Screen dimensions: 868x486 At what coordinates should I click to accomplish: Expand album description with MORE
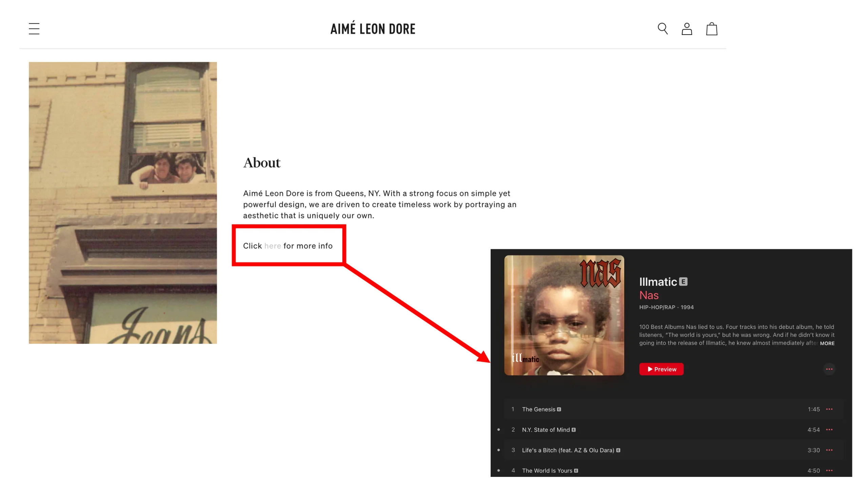tap(827, 344)
